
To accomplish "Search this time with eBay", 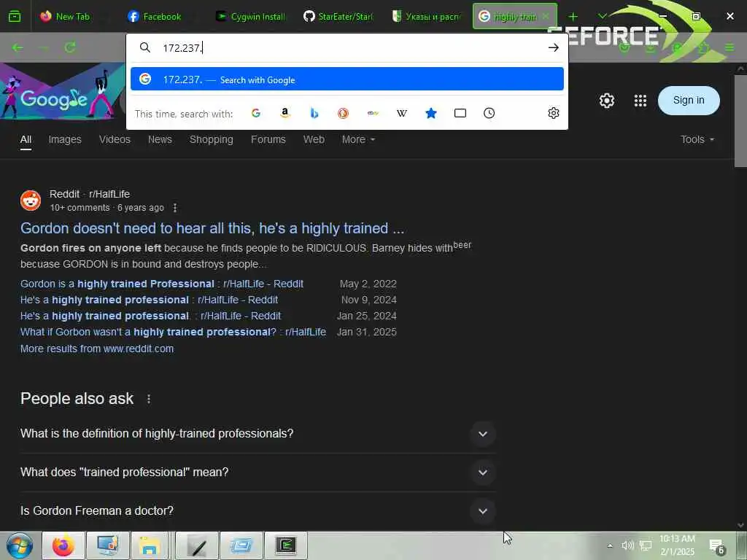I will click(373, 113).
